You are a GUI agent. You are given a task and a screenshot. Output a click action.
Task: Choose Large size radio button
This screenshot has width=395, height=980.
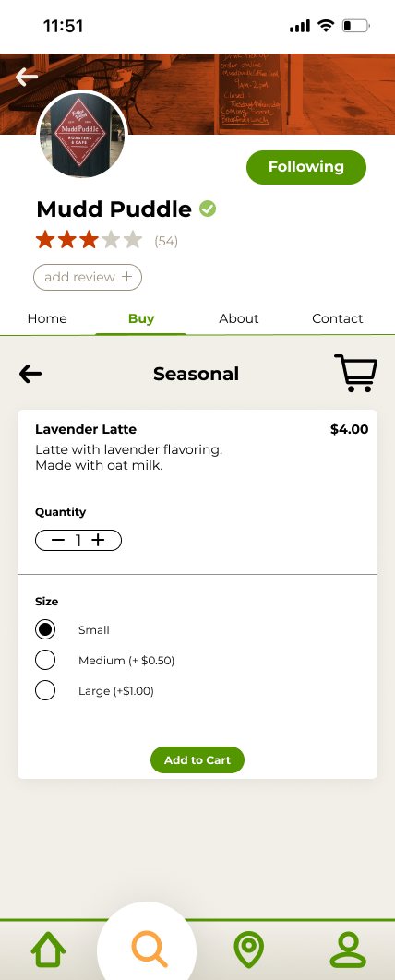[x=45, y=690]
